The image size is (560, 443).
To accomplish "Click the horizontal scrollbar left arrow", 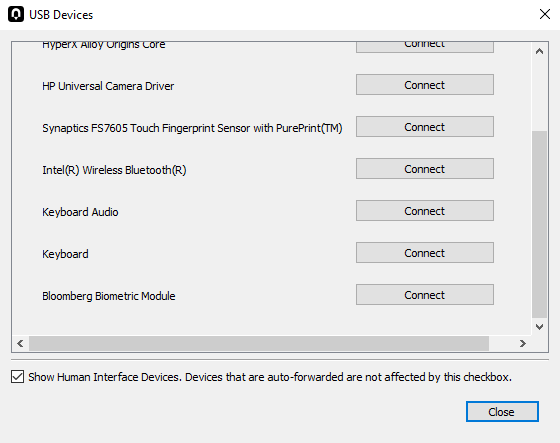I will (20, 343).
